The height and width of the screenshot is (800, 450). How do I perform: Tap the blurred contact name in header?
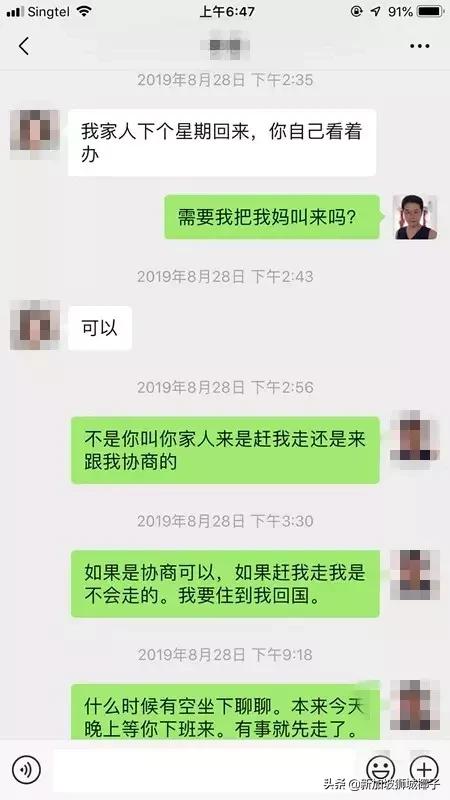(225, 46)
